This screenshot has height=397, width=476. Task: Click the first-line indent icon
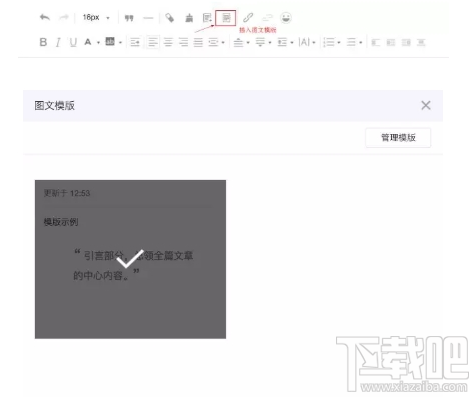click(x=135, y=42)
